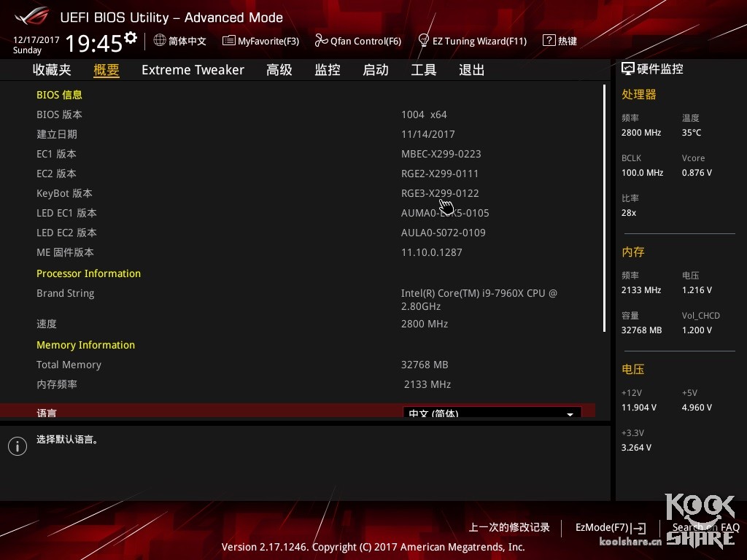
Task: Click the main panel vertical scrollbar
Action: [604, 208]
